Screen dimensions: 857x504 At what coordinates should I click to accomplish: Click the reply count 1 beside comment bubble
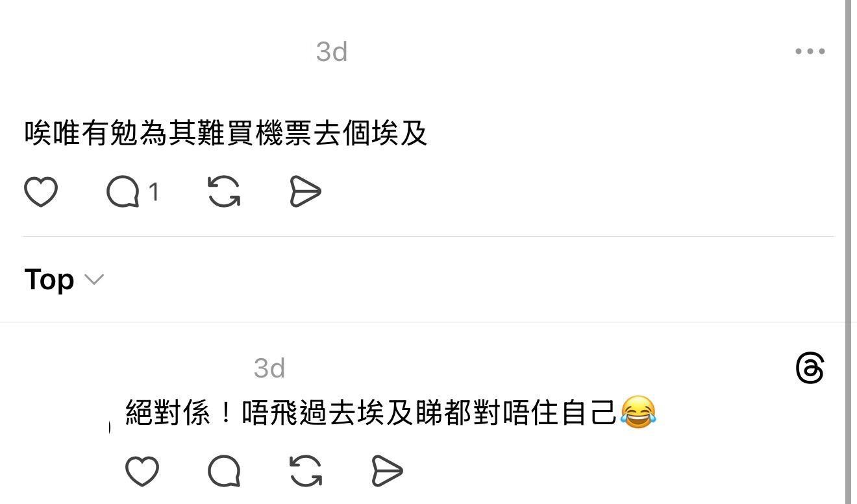[154, 192]
